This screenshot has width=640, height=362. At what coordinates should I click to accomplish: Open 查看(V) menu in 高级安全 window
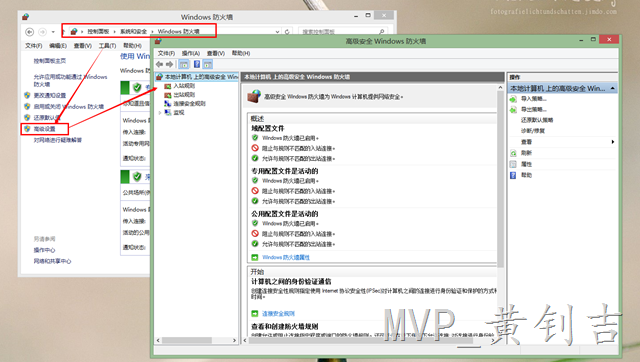click(x=216, y=53)
